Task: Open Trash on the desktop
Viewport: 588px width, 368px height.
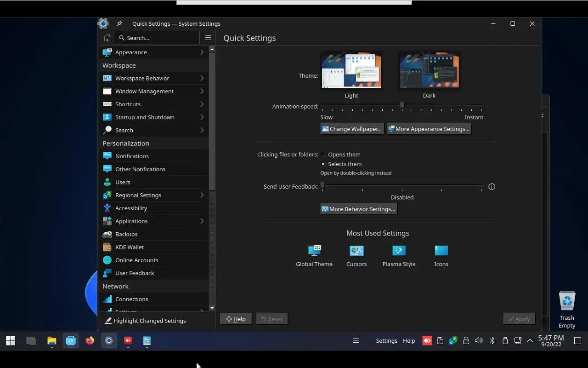Action: pyautogui.click(x=567, y=309)
